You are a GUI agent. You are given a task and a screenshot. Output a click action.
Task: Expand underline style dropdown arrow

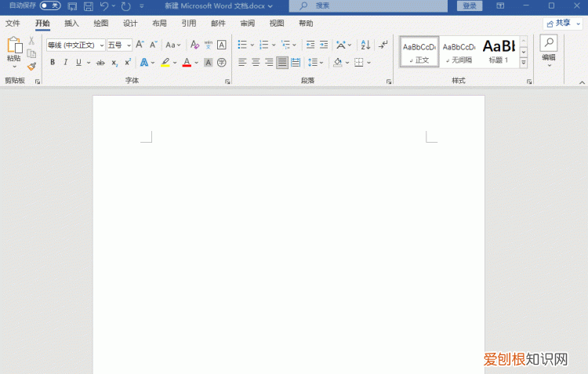pos(89,63)
